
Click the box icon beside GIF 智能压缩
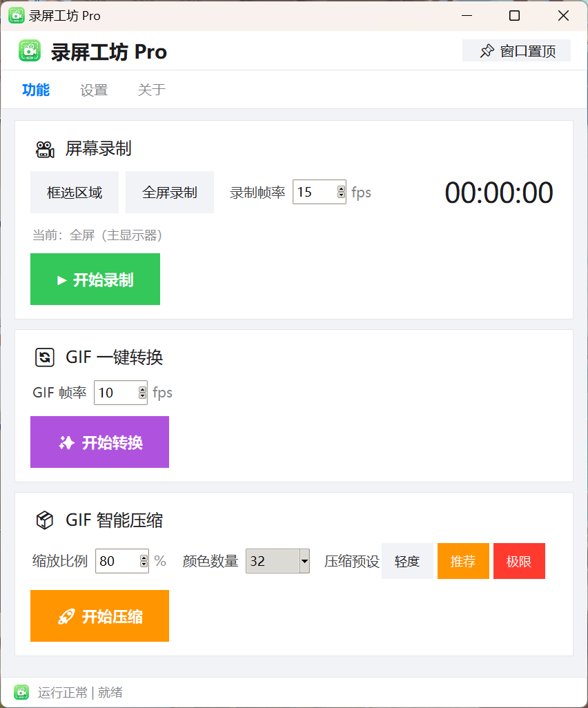45,520
